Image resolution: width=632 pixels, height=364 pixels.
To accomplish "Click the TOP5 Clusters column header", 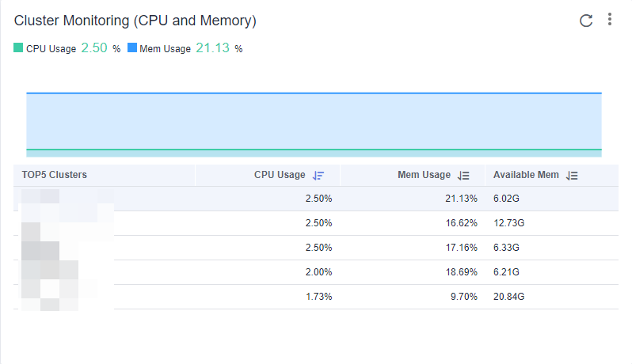I will click(x=55, y=175).
